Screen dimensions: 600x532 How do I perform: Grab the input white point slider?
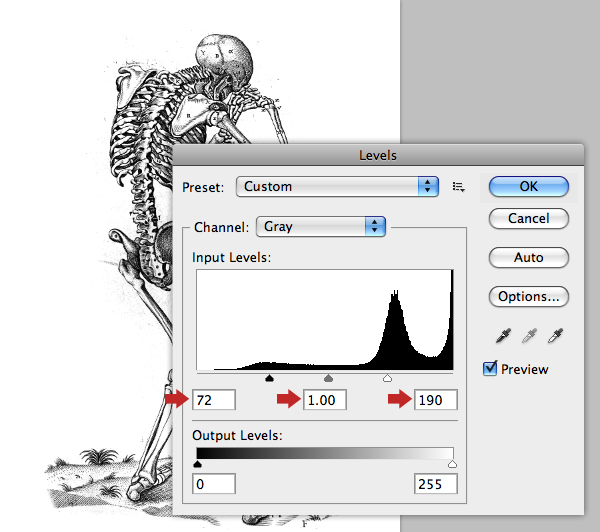387,379
